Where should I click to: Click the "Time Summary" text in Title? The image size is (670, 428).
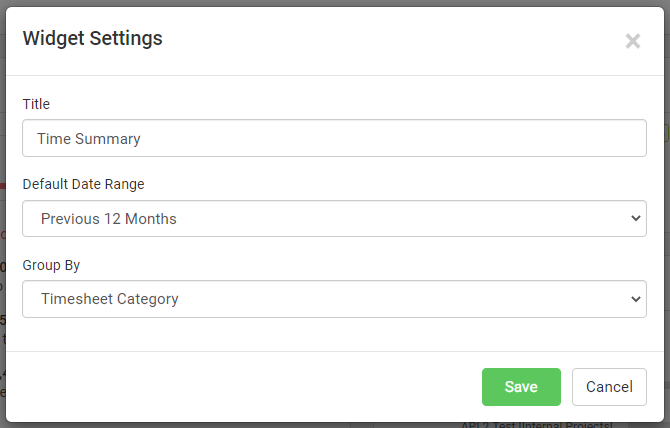tap(89, 139)
